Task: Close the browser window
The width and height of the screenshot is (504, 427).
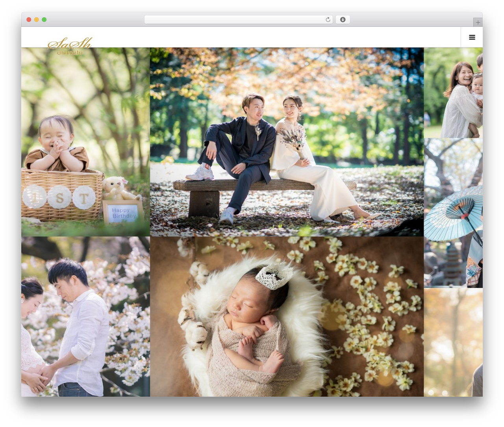Action: click(x=29, y=20)
